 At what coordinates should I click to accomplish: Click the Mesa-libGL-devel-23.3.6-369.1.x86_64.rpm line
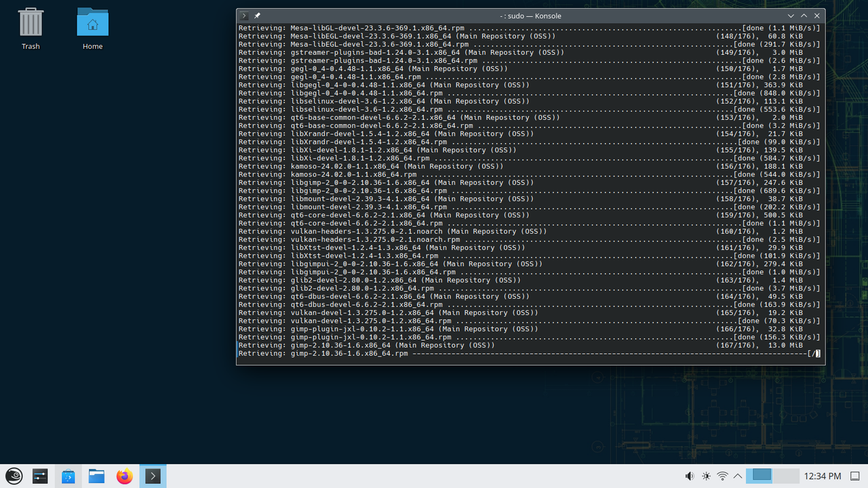(529, 28)
